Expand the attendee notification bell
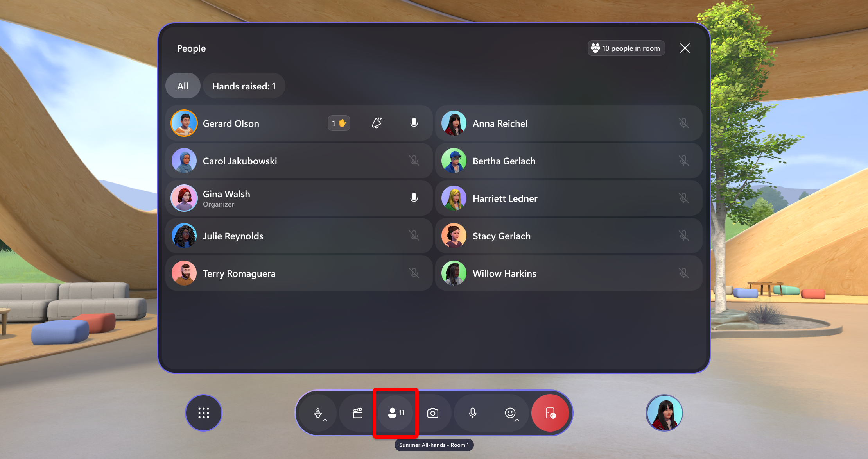 tap(377, 123)
